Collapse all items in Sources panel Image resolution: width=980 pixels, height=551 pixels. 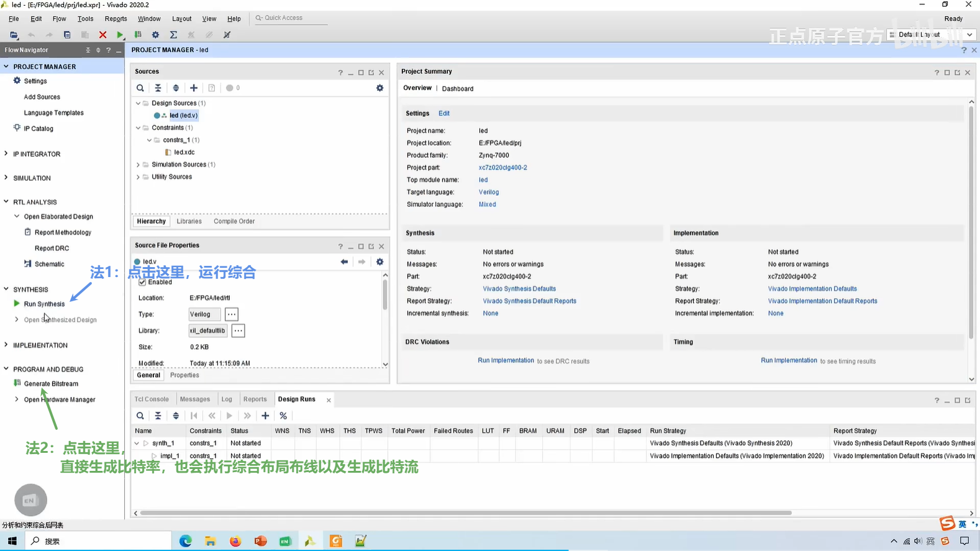pos(158,88)
